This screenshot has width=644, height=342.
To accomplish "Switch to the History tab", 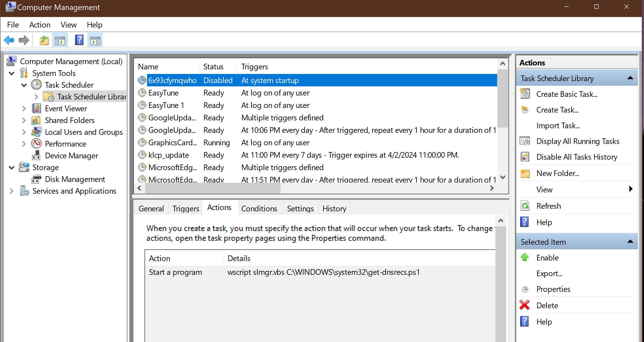I will point(334,208).
